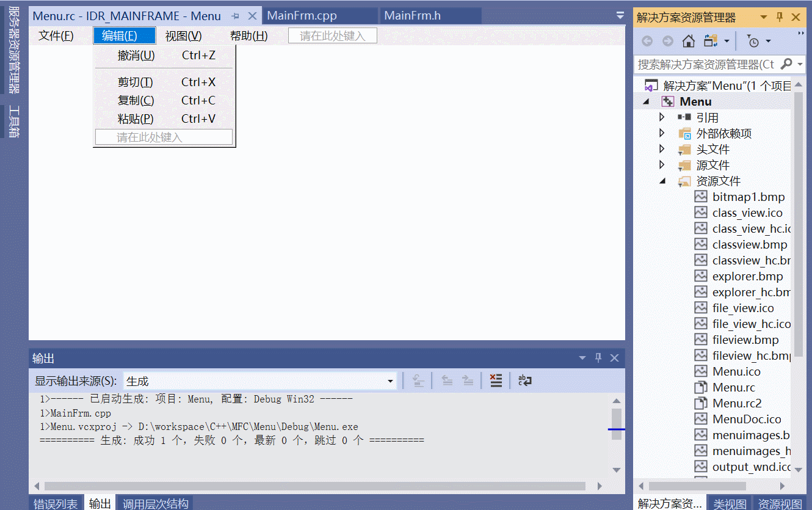Pin the Solution Explorer panel
Screen dimensions: 812x510
click(780, 17)
